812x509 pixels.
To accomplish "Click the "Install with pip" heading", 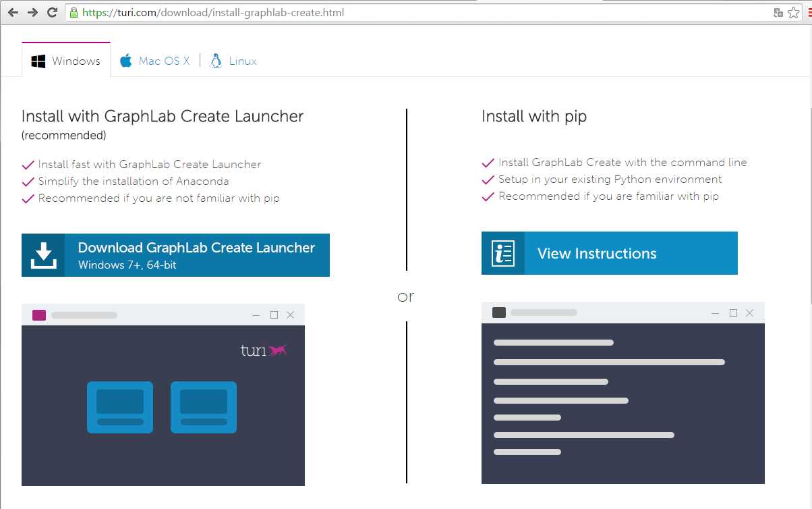I will click(534, 116).
